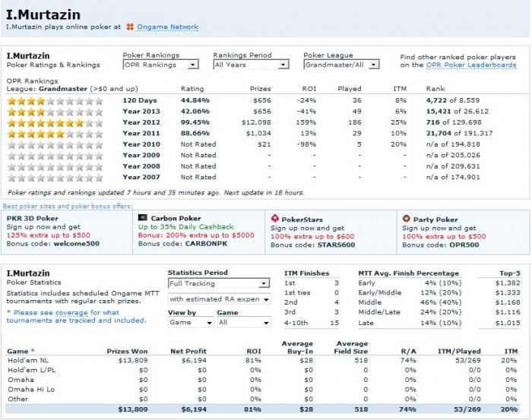Click the Ongame Network logo icon
Image resolution: width=532 pixels, height=420 pixels.
[130, 27]
